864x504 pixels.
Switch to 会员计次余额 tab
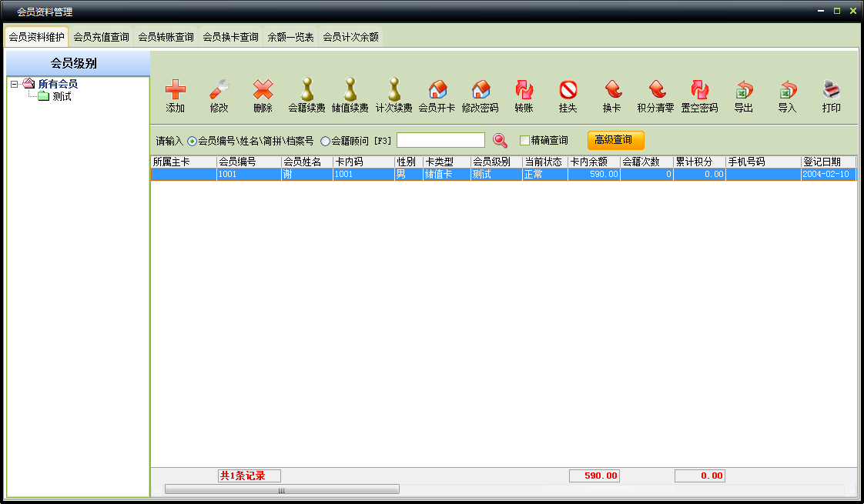(350, 37)
